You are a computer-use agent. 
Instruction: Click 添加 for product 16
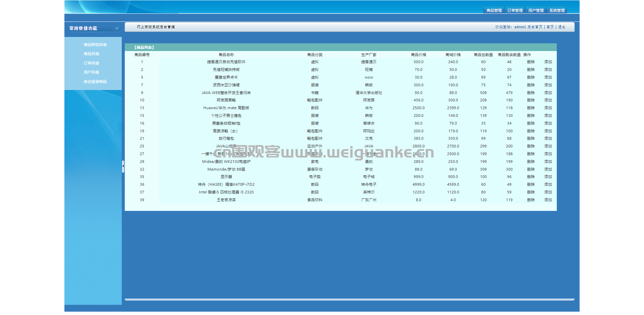pyautogui.click(x=548, y=123)
